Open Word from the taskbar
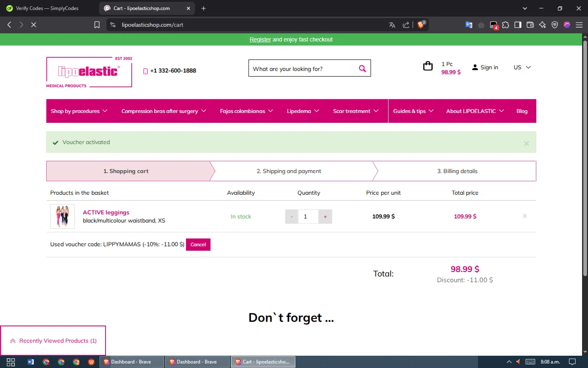The width and height of the screenshot is (588, 368). 31,362
